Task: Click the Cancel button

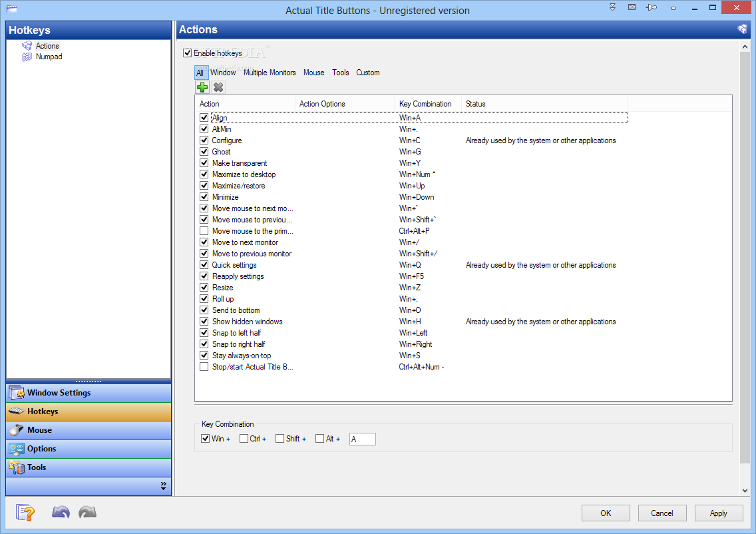Action: [662, 513]
